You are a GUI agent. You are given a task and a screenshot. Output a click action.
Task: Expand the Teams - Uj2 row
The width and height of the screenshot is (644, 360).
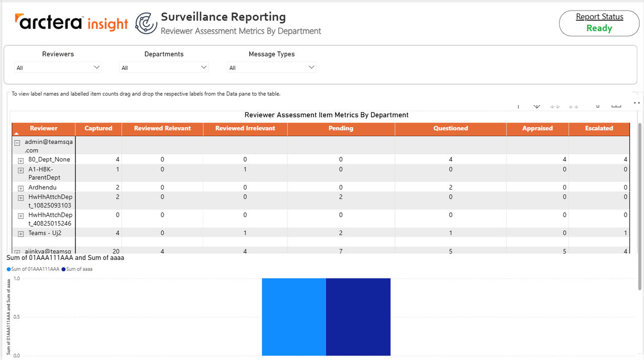(x=21, y=234)
